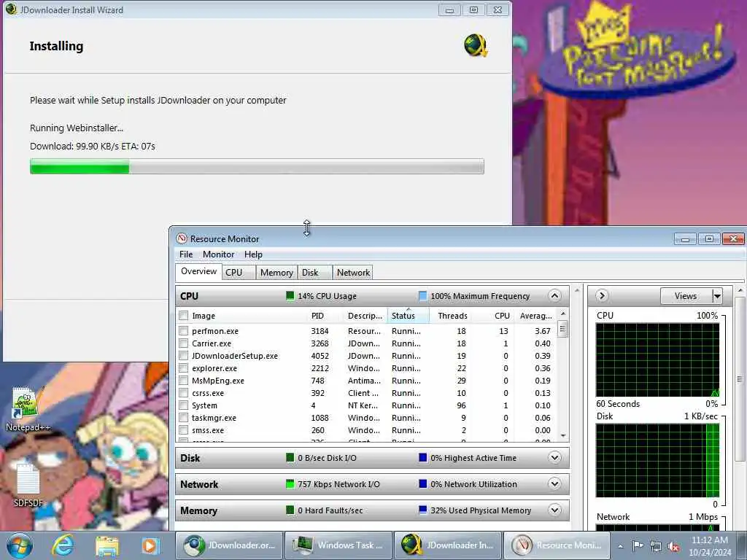This screenshot has height=560, width=747.
Task: Click the muted volume tray icon
Action: (x=673, y=546)
